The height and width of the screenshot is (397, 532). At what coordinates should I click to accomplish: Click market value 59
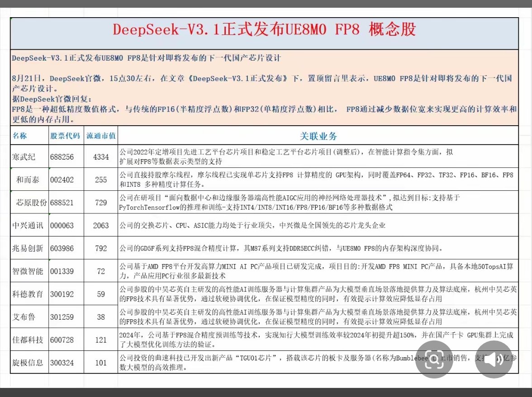101,294
